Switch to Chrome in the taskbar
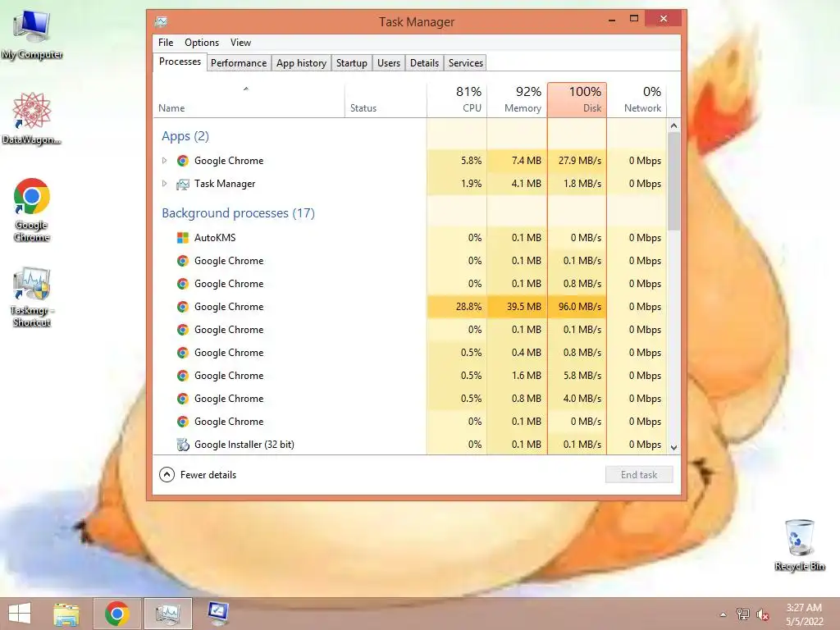The height and width of the screenshot is (630, 840). 116,614
